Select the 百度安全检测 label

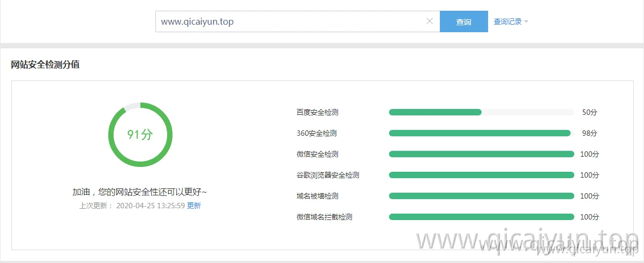point(318,112)
